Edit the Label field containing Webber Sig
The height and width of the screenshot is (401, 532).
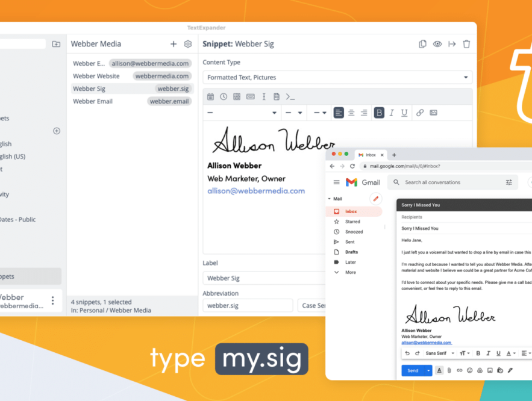click(264, 278)
